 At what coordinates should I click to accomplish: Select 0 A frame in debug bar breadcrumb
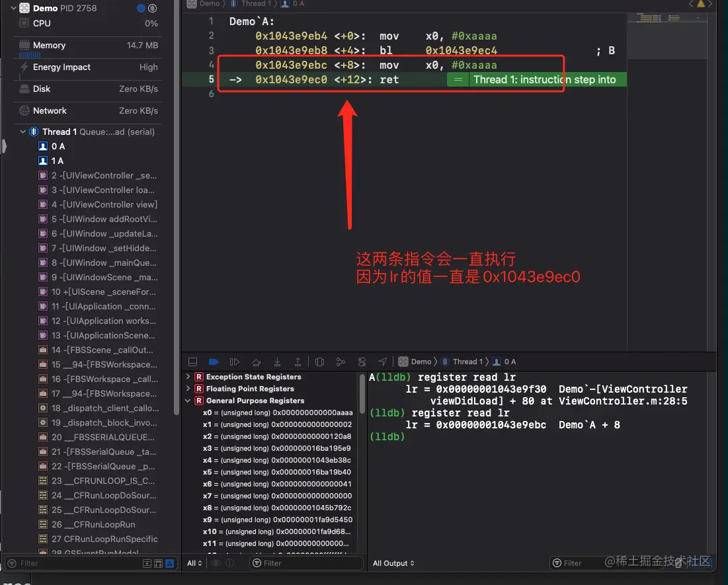tap(505, 362)
